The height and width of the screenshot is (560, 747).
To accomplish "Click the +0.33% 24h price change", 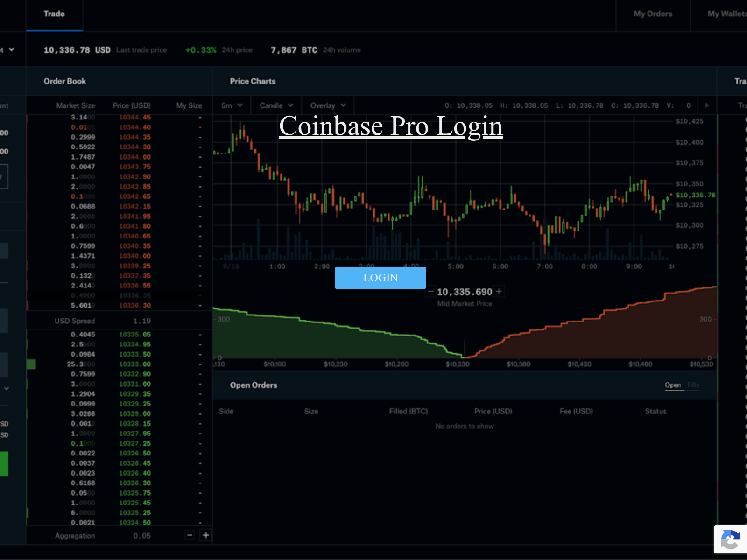I will 201,50.
